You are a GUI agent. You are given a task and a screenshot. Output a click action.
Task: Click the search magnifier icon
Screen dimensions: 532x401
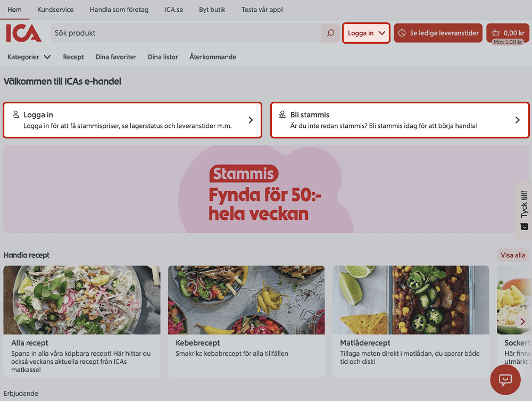coord(330,33)
